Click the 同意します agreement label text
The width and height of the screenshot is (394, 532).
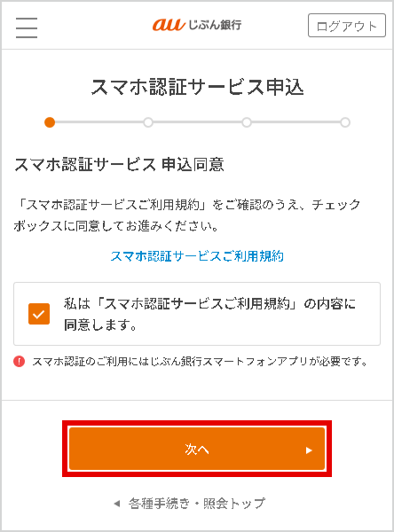pos(209,314)
